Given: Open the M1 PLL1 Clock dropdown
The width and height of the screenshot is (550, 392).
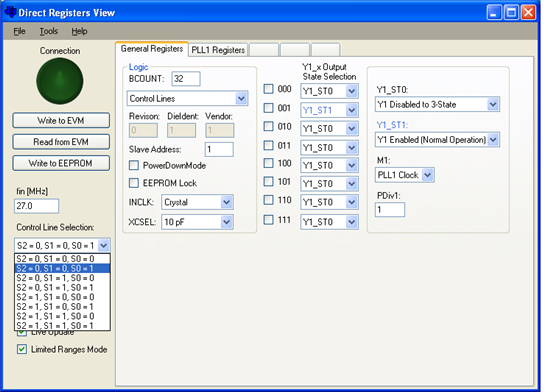Looking at the screenshot, I should [x=427, y=175].
